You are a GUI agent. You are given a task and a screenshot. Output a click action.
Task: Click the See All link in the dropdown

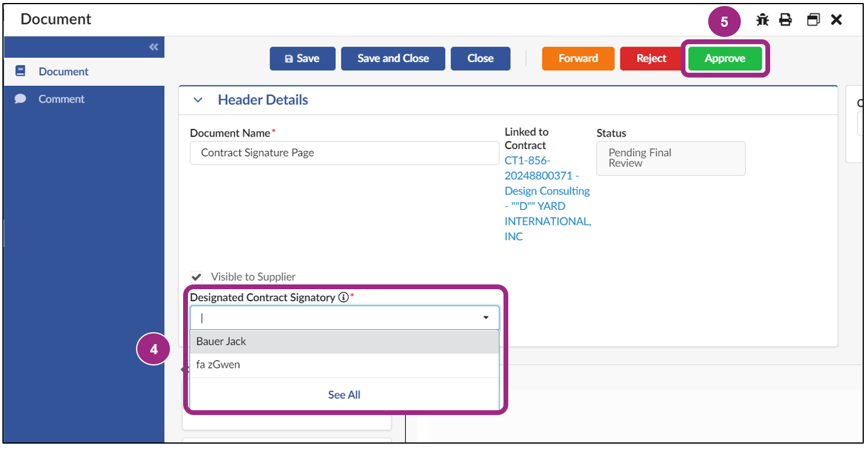click(x=344, y=394)
